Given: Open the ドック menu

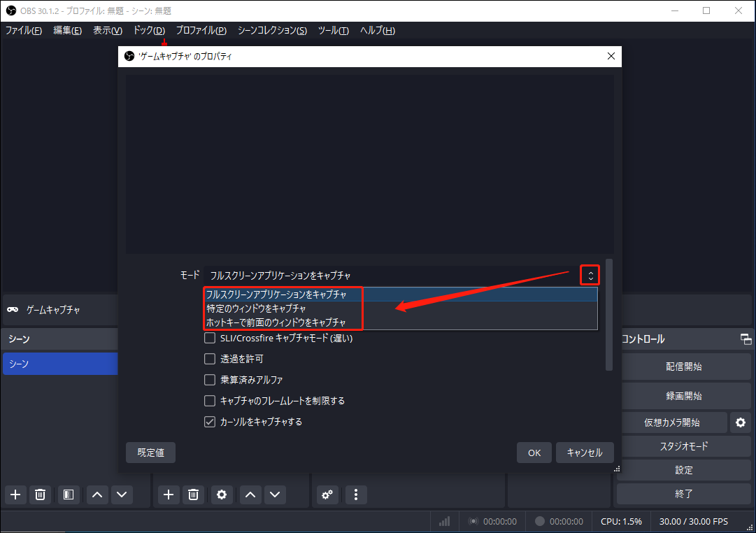Looking at the screenshot, I should click(x=148, y=30).
